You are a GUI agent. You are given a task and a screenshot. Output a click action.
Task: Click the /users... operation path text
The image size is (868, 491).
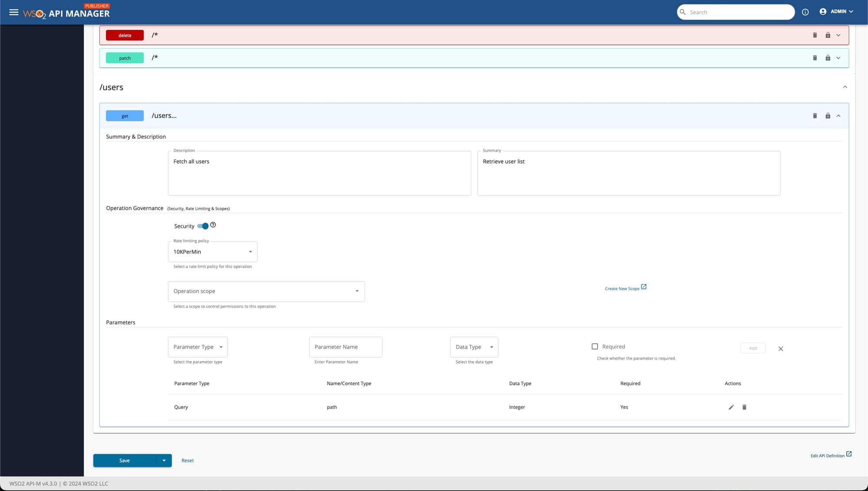(x=164, y=115)
